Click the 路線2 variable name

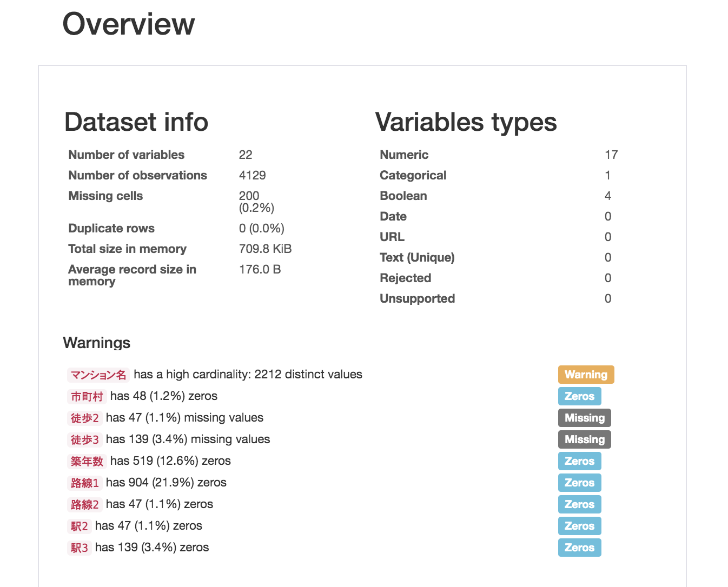pyautogui.click(x=84, y=504)
